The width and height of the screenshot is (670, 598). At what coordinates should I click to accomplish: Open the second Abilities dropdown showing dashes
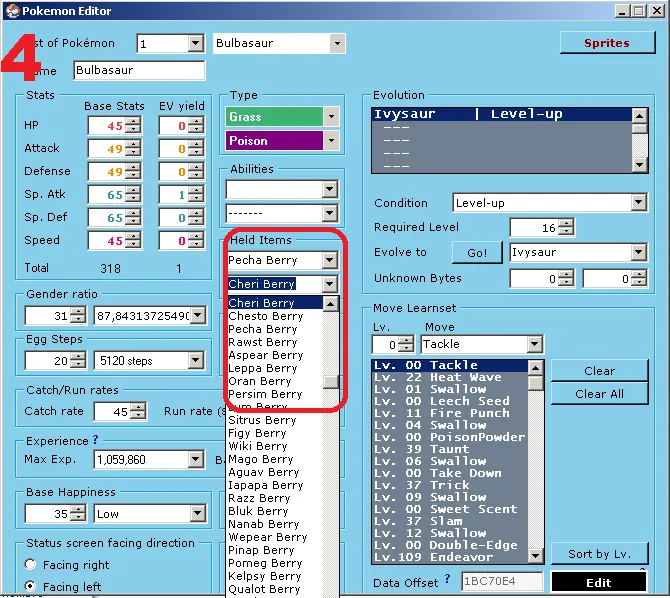pos(329,213)
